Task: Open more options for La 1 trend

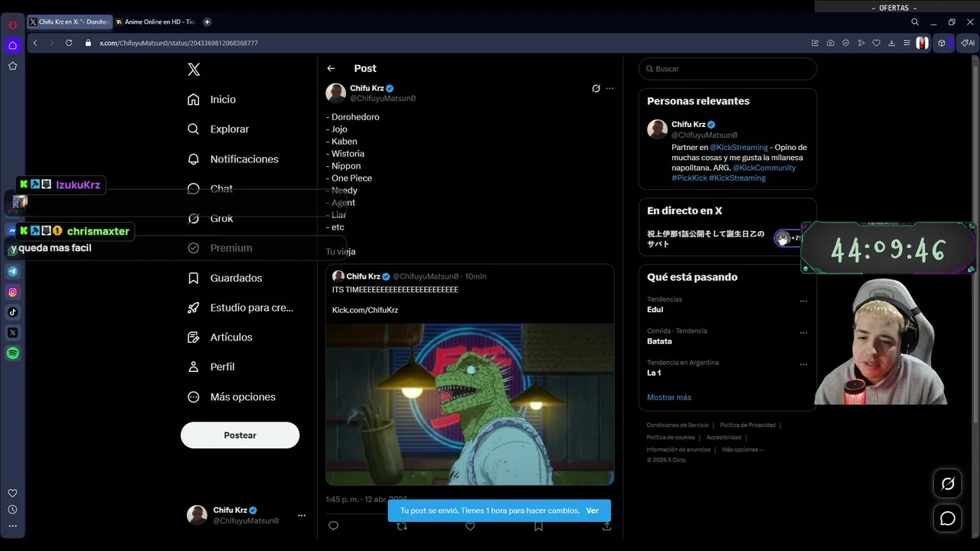Action: point(803,364)
